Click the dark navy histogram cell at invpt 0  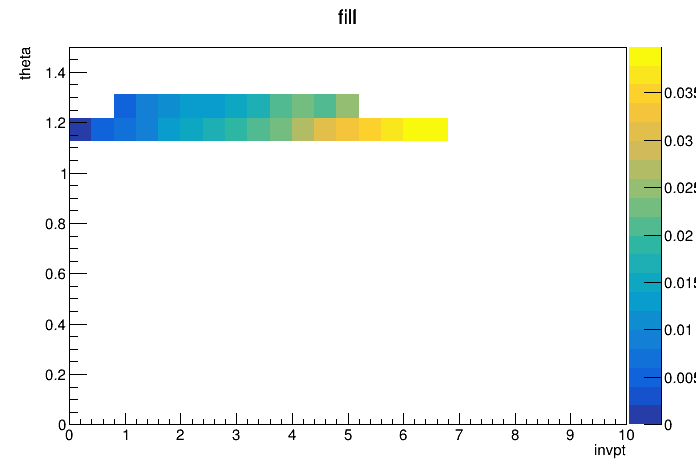80,129
